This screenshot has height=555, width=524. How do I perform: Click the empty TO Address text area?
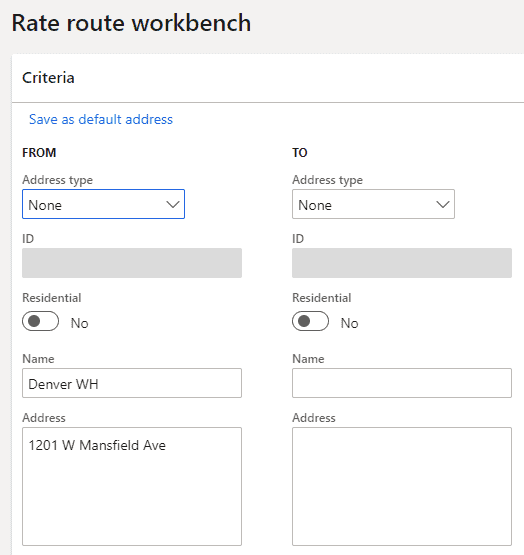pyautogui.click(x=402, y=486)
